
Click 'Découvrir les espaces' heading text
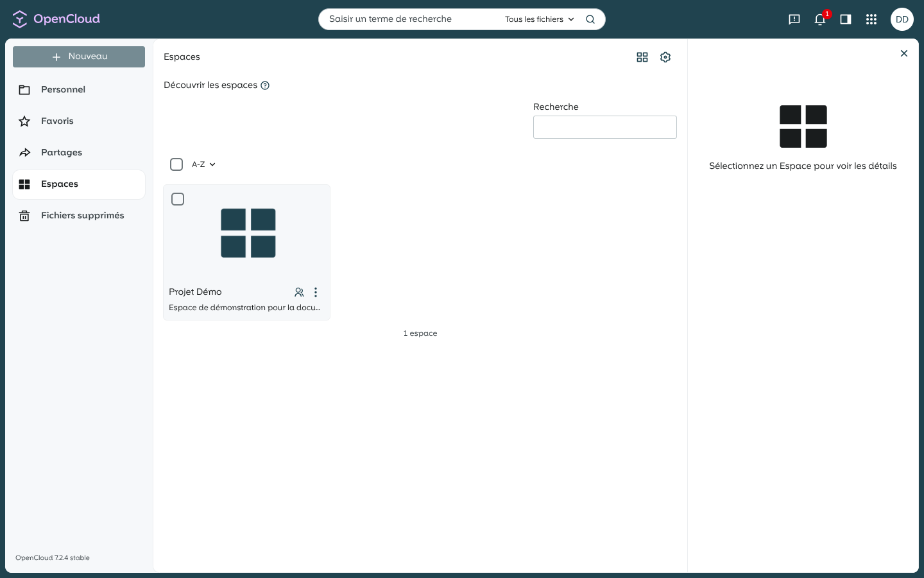tap(210, 85)
